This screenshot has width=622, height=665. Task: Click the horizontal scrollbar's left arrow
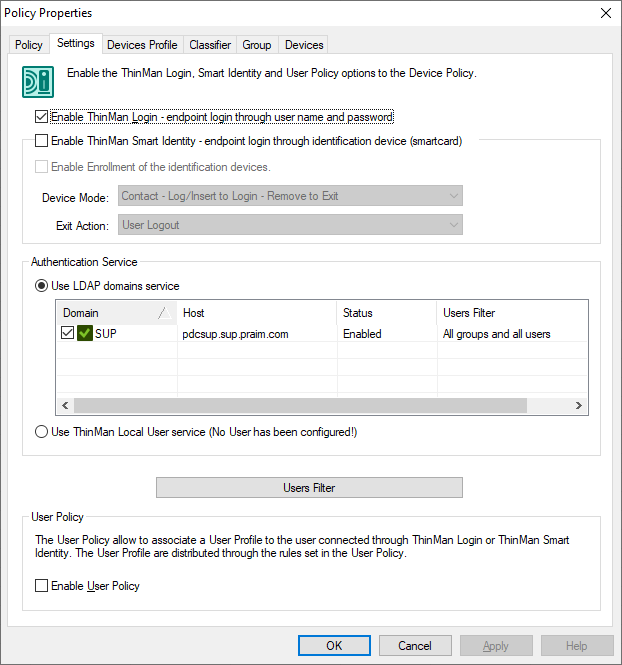pos(65,405)
